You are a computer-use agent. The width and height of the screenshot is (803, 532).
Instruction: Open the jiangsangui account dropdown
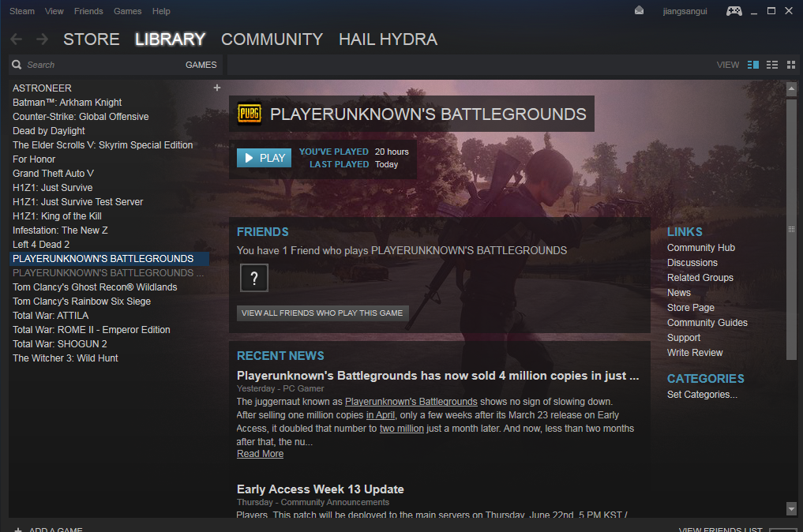685,11
